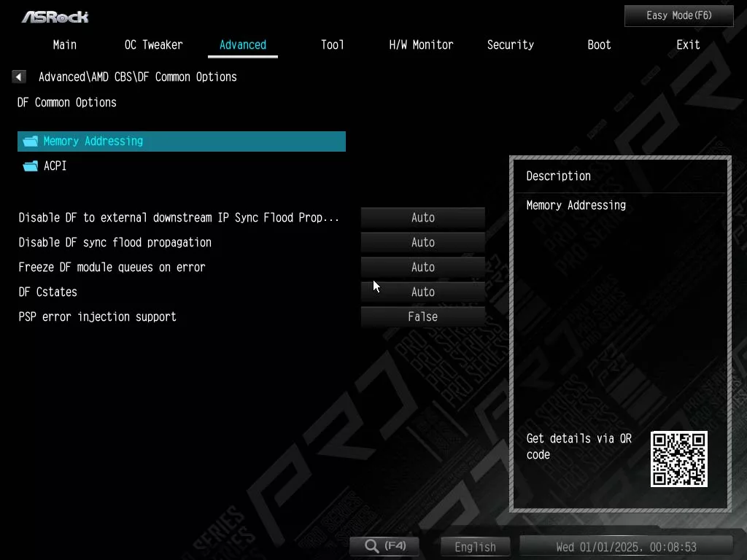Click the ASRock logo
This screenshot has width=747, height=560.
[x=55, y=17]
